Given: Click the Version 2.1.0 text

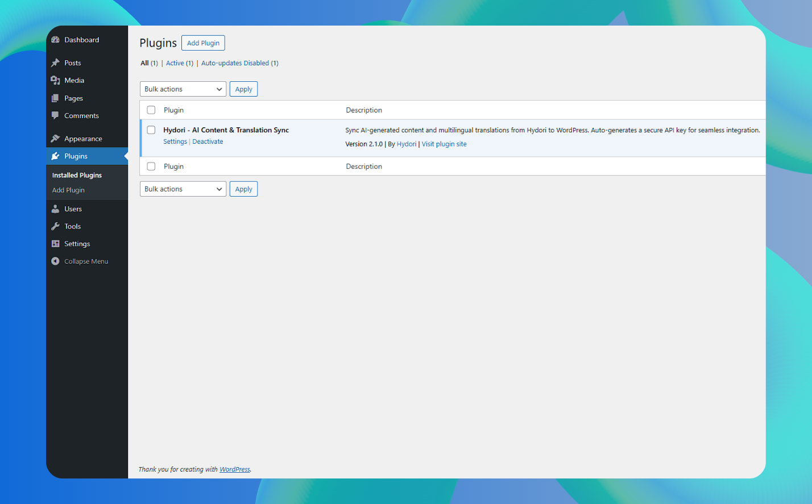Looking at the screenshot, I should tap(364, 144).
